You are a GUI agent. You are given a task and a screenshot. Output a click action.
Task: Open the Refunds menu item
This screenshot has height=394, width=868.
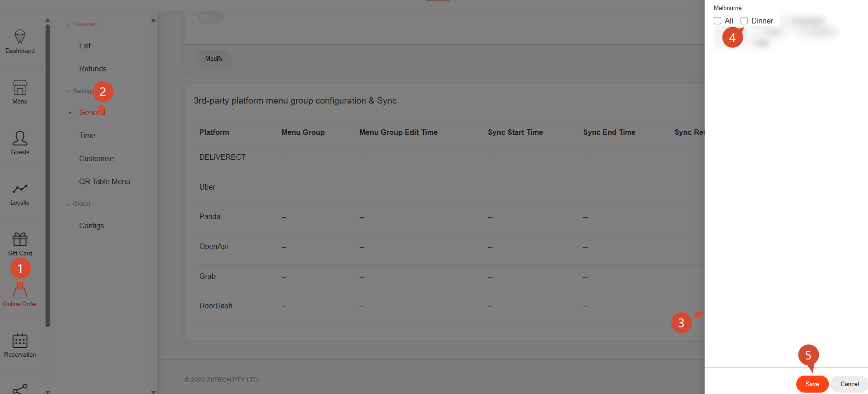[93, 69]
